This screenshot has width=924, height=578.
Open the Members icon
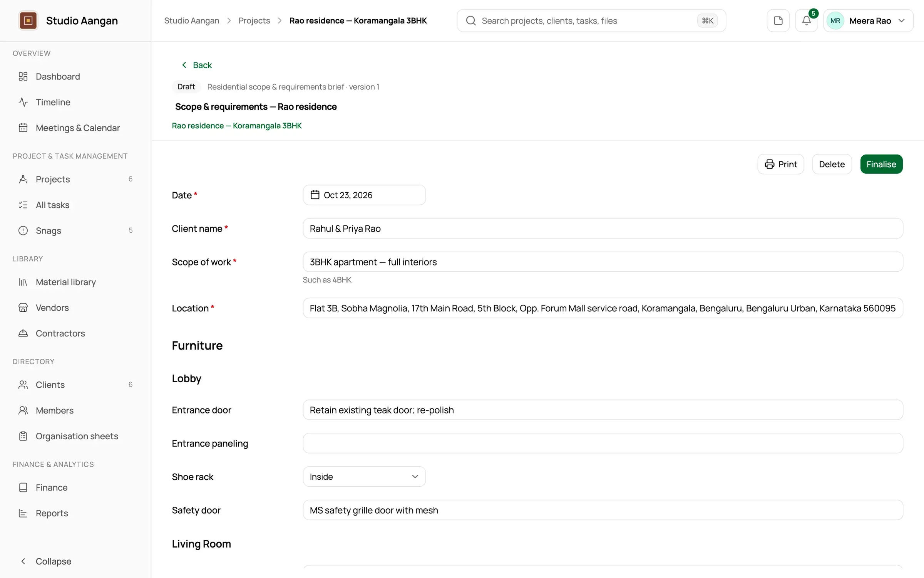coord(23,410)
